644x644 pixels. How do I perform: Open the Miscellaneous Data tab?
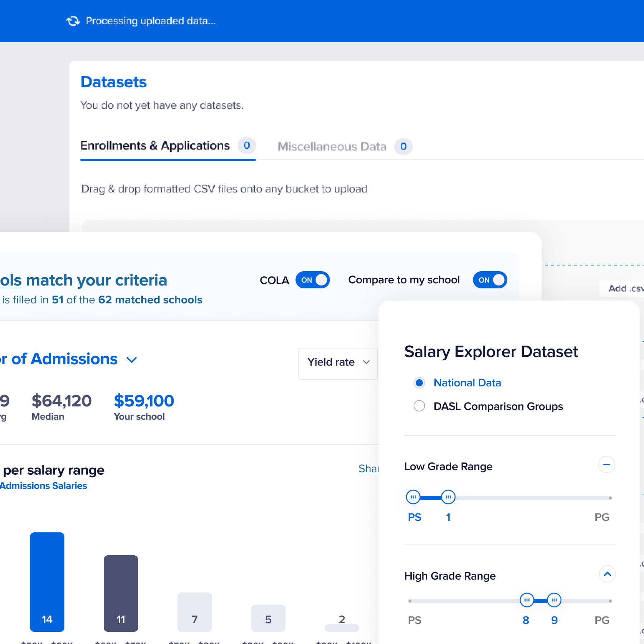click(x=332, y=147)
